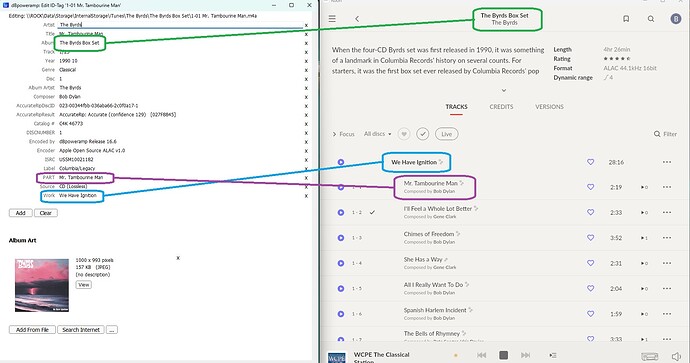Click in the Artist field reading The Byrds
Image resolution: width=690 pixels, height=363 pixels.
pyautogui.click(x=180, y=25)
